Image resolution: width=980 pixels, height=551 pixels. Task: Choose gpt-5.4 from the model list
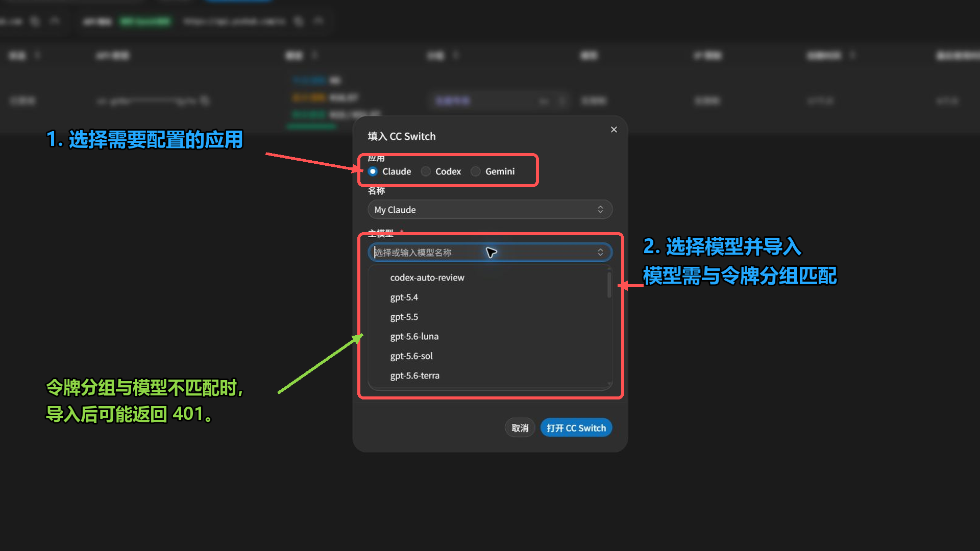[x=490, y=297]
